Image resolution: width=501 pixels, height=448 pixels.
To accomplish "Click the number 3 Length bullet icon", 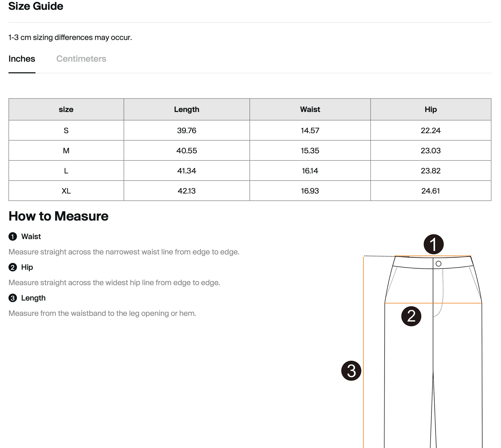I will coord(13,298).
